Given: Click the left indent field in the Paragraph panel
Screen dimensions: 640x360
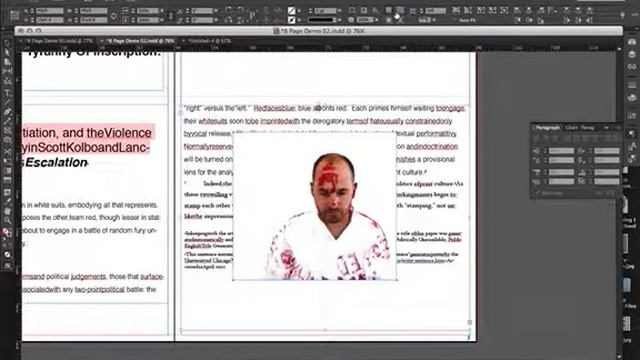Looking at the screenshot, I should coord(561,151).
